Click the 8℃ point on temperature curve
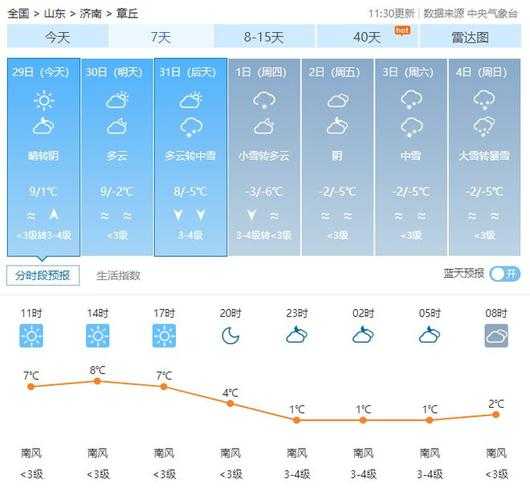This screenshot has height=500, width=530. point(98,381)
